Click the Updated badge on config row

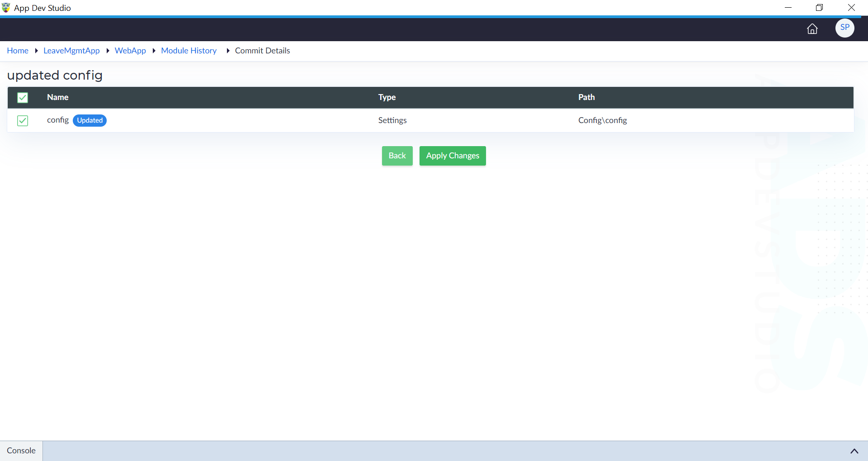(90, 120)
